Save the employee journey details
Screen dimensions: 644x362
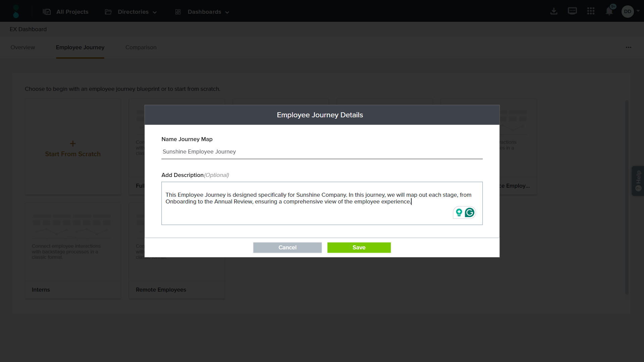pyautogui.click(x=359, y=247)
